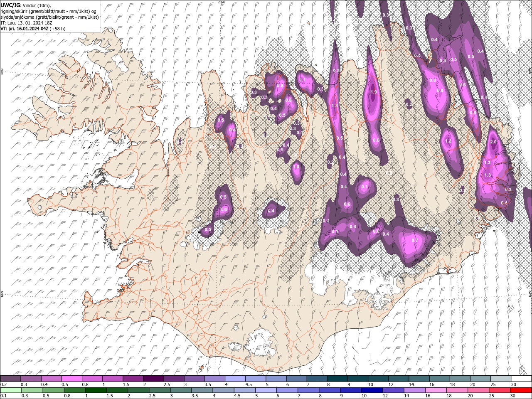Screen dimensions: 532x399
Task: Click pale green lower swatch starting at 0.1
Action: pyautogui.click(x=11, y=390)
